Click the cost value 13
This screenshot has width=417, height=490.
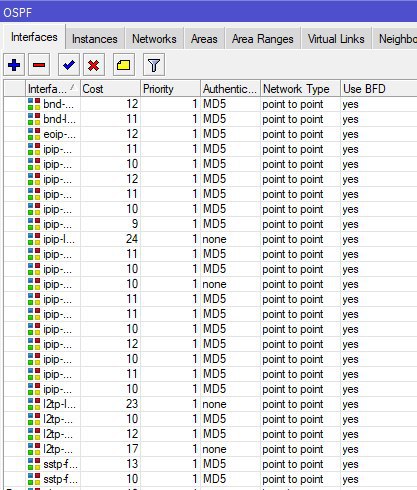132,464
